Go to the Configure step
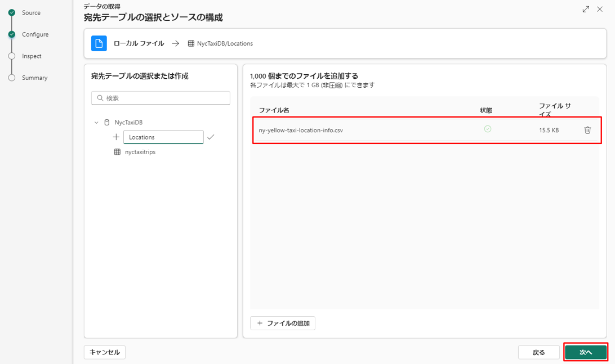Image resolution: width=615 pixels, height=364 pixels. (x=35, y=34)
